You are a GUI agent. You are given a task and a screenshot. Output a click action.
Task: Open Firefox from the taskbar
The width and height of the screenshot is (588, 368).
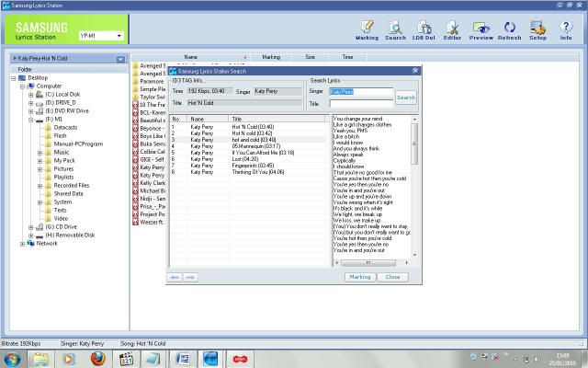(98, 359)
